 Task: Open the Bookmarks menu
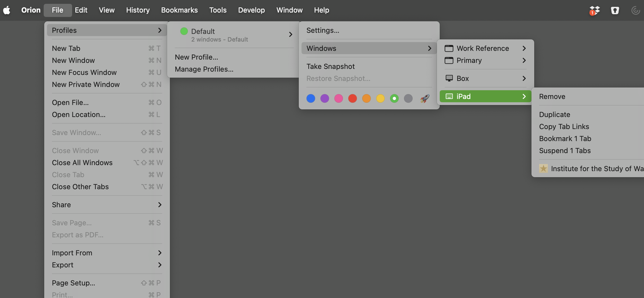tap(179, 10)
